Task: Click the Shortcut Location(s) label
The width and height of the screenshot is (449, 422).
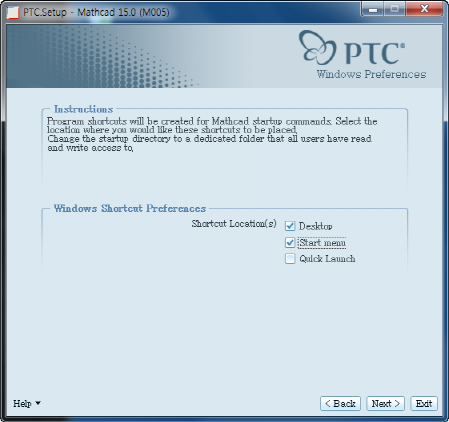Action: click(234, 224)
